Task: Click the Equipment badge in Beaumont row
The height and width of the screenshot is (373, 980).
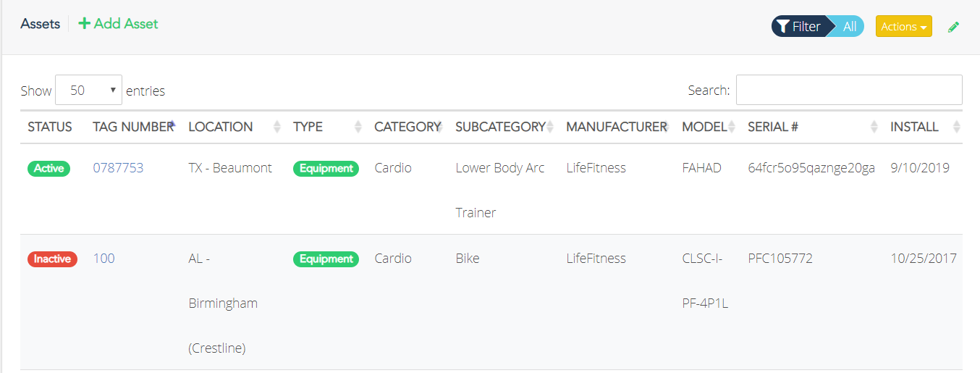Action: tap(326, 168)
